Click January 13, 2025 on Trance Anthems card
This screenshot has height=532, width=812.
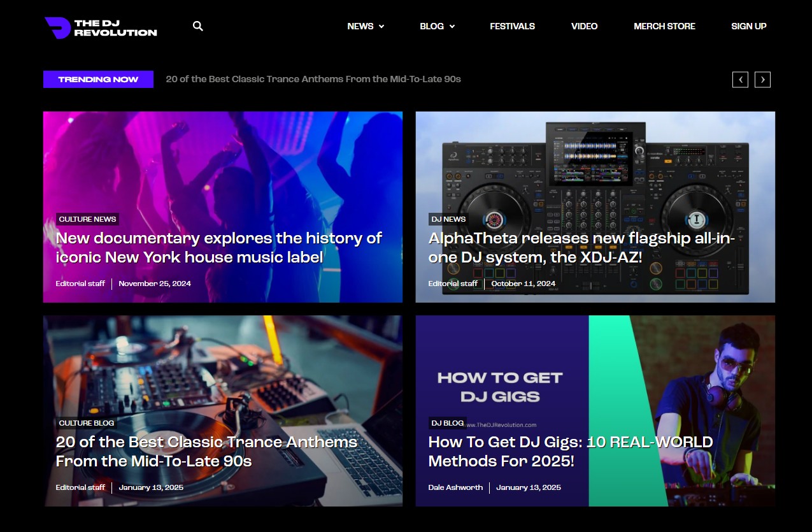pos(151,487)
